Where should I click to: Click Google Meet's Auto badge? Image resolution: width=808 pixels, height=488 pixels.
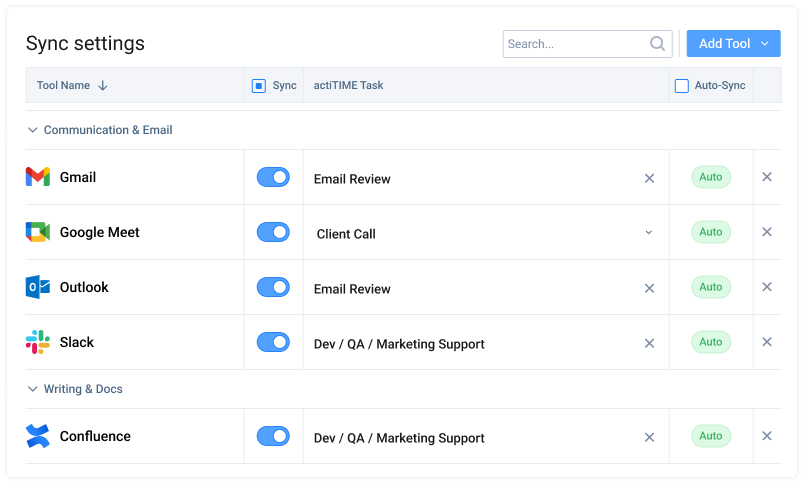[711, 232]
